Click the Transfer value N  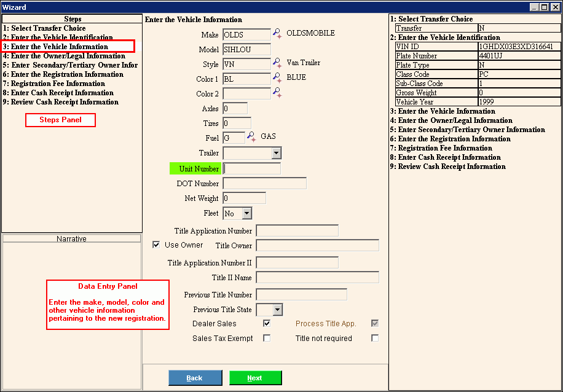coord(519,28)
